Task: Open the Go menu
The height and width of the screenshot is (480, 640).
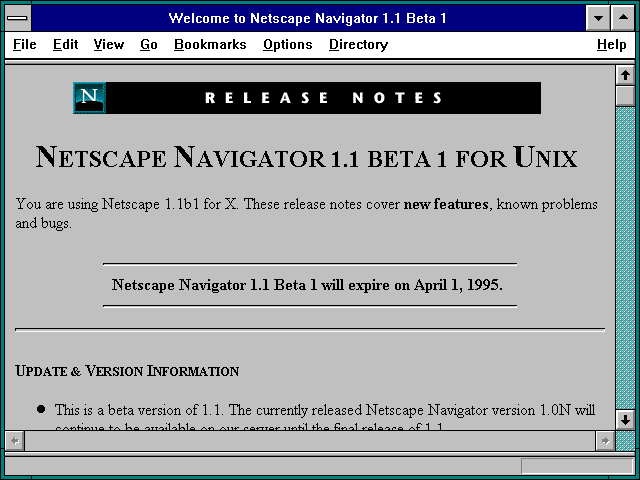Action: pos(149,44)
